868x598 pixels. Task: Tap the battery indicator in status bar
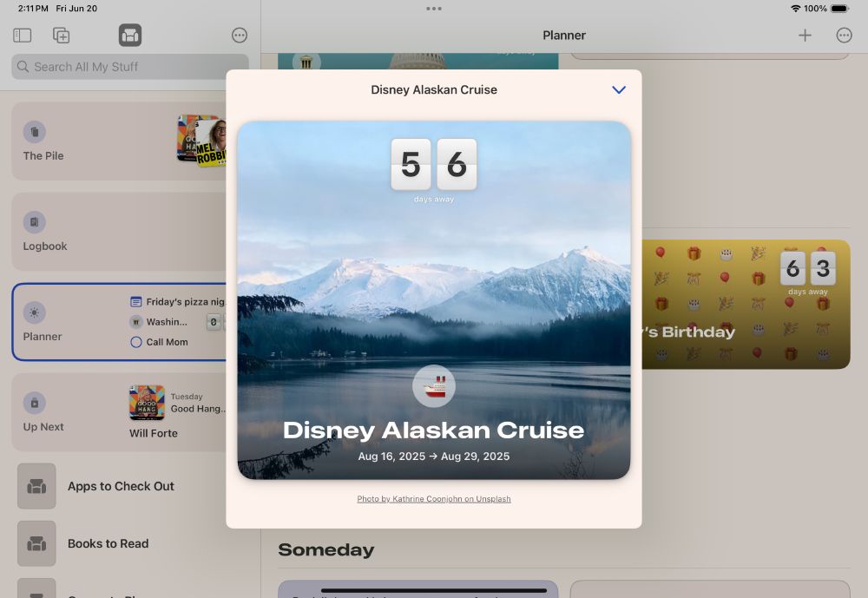839,9
